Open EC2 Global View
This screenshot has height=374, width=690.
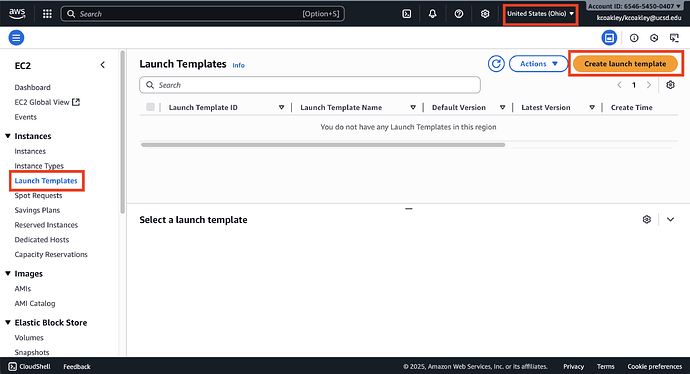coord(42,102)
